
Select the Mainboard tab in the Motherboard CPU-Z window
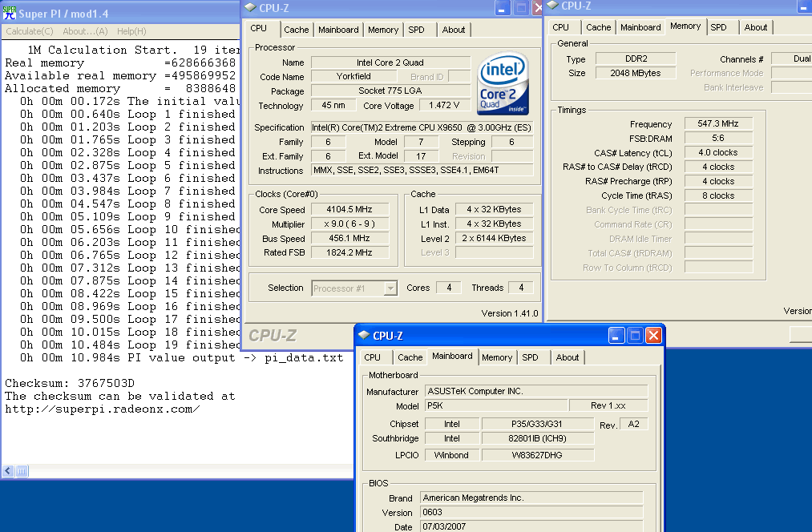coord(452,356)
